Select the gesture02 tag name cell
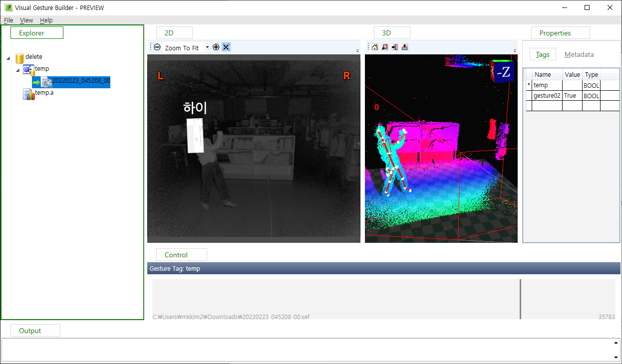Screen dimensions: 622x364 click(x=547, y=96)
